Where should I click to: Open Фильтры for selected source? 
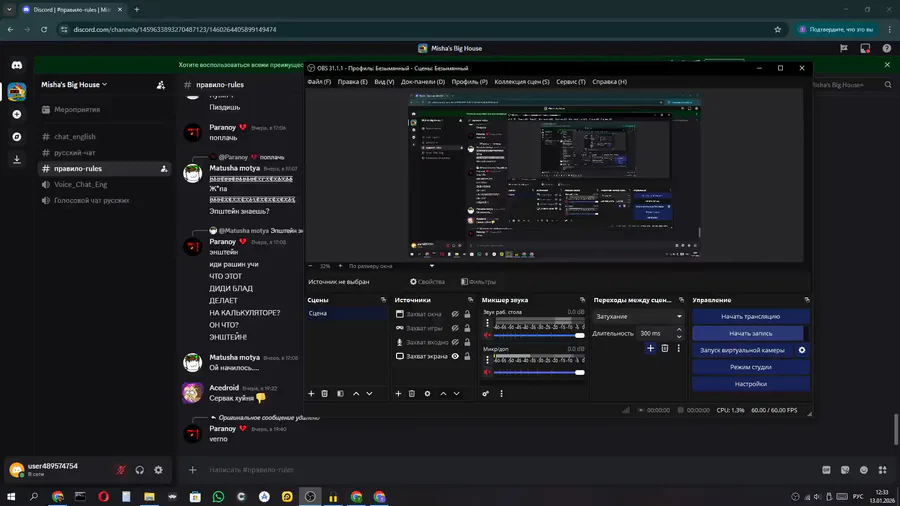pos(478,282)
